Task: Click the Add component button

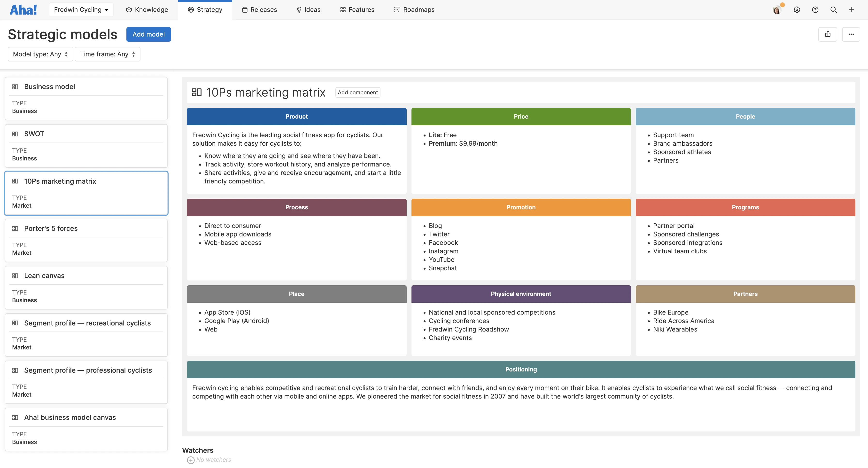Action: click(357, 93)
